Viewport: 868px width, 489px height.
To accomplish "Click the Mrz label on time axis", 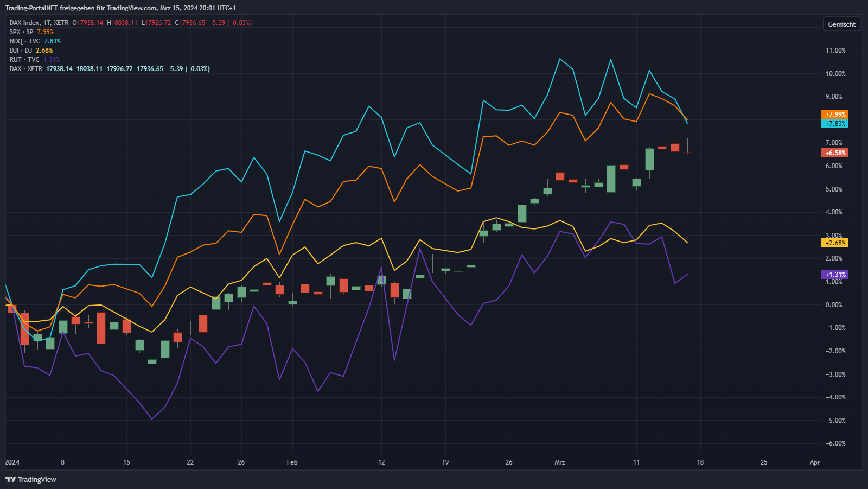I will [559, 462].
